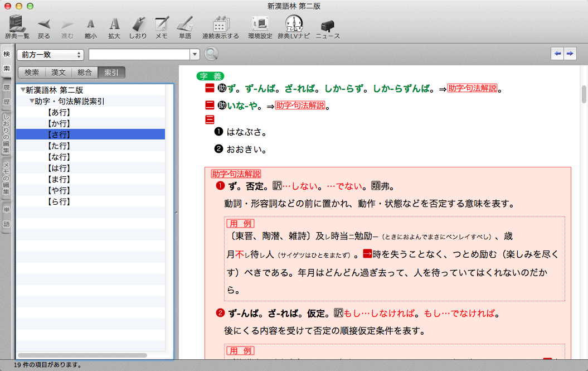The image size is (588, 371).
Task: Switch to the 漢文 tab
Action: point(59,73)
